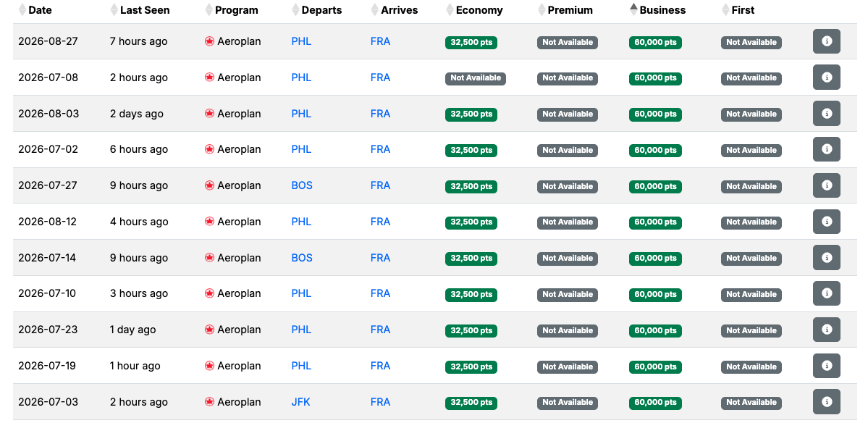Show info for the 2026-07-19 flight
Viewport: 868px width, 423px height.
826,366
